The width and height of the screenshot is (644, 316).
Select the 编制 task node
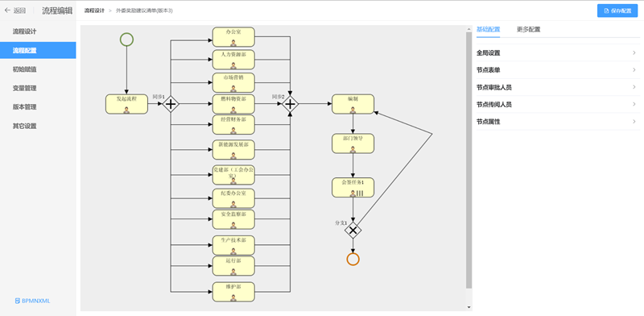353,104
